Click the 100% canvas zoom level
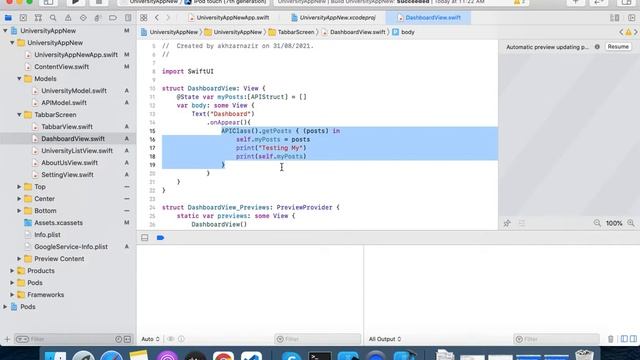This screenshot has height=360, width=640. (x=614, y=223)
